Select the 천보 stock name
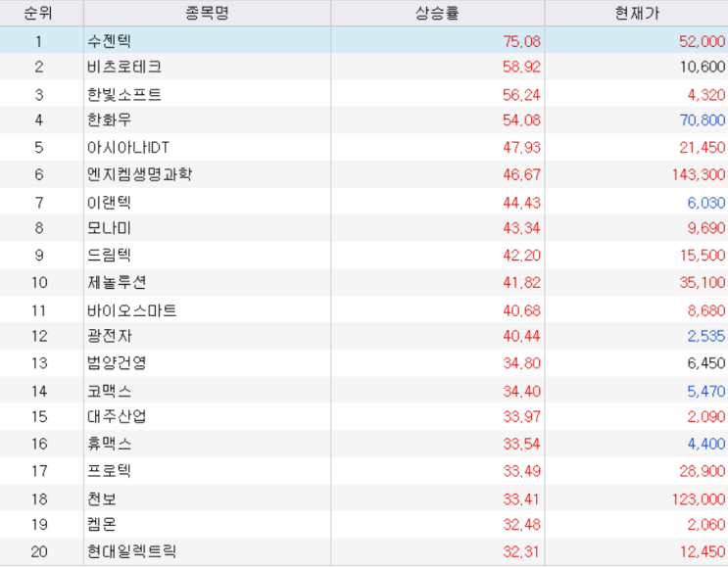Viewport: 728px width, 567px height. tap(102, 498)
